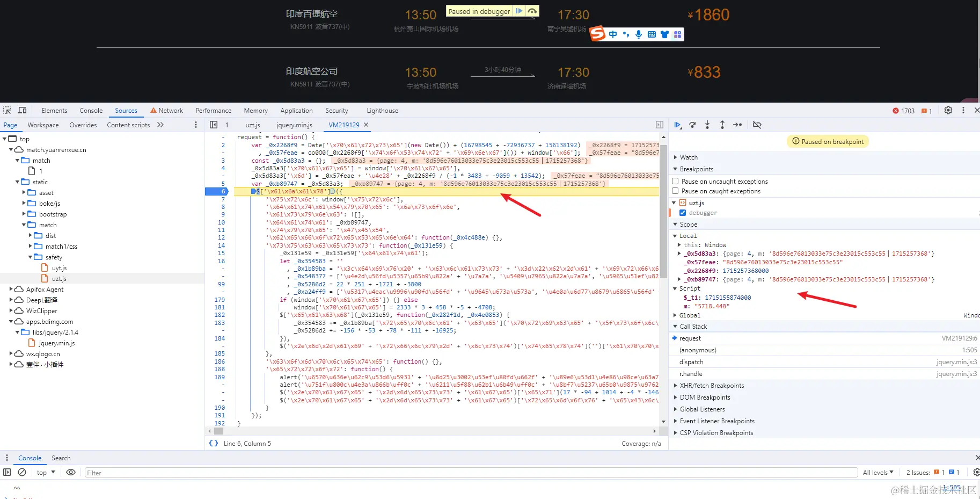The width and height of the screenshot is (980, 499).
Task: Clear the console output
Action: [22, 472]
